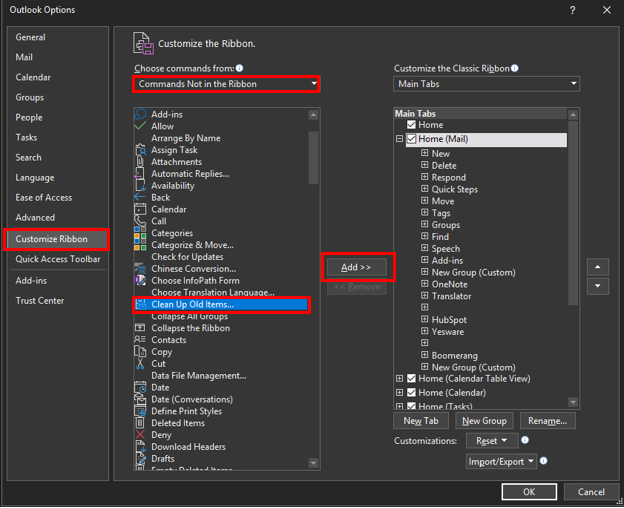Click the New Tab button
Screen dimensions: 624x508
pyautogui.click(x=421, y=421)
